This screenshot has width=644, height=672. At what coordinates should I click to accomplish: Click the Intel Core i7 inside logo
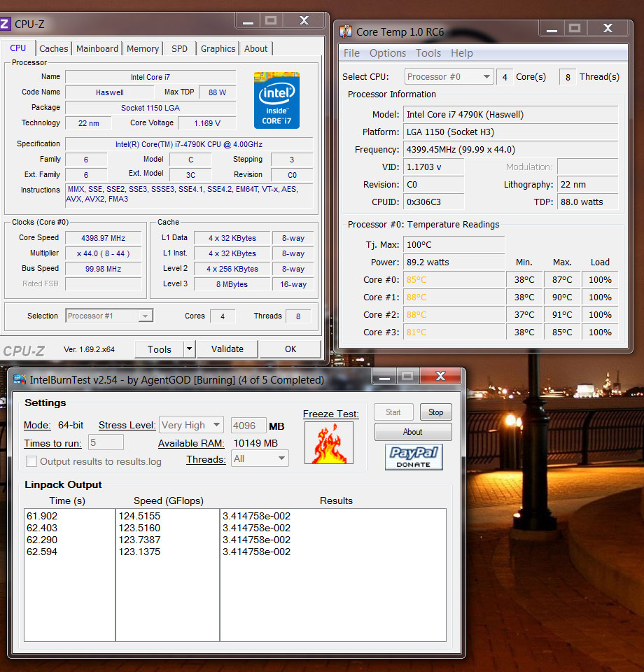tap(276, 100)
